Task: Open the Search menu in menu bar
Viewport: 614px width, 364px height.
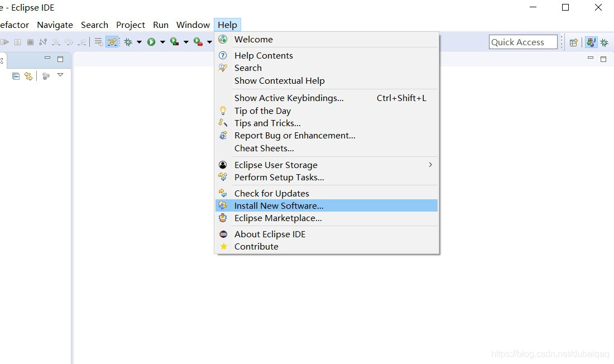Action: coord(94,25)
